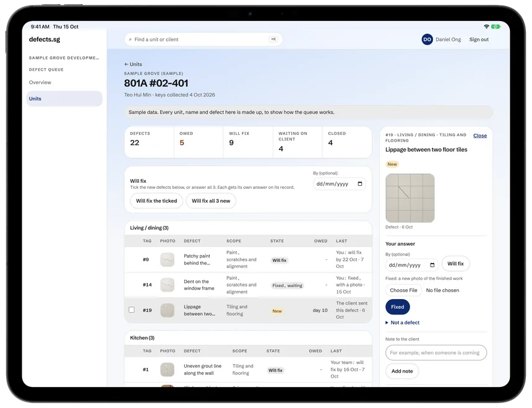This screenshot has height=408, width=532.
Task: Expand the Not a defect section
Action: coord(402,323)
